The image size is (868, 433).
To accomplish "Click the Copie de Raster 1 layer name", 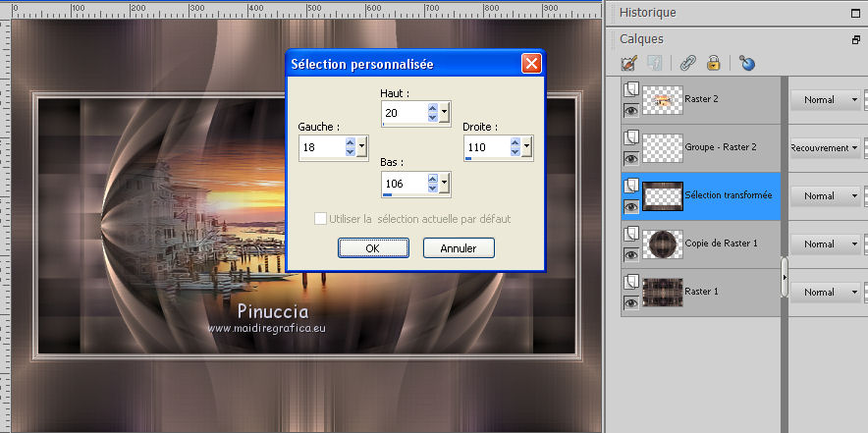I will click(x=722, y=244).
